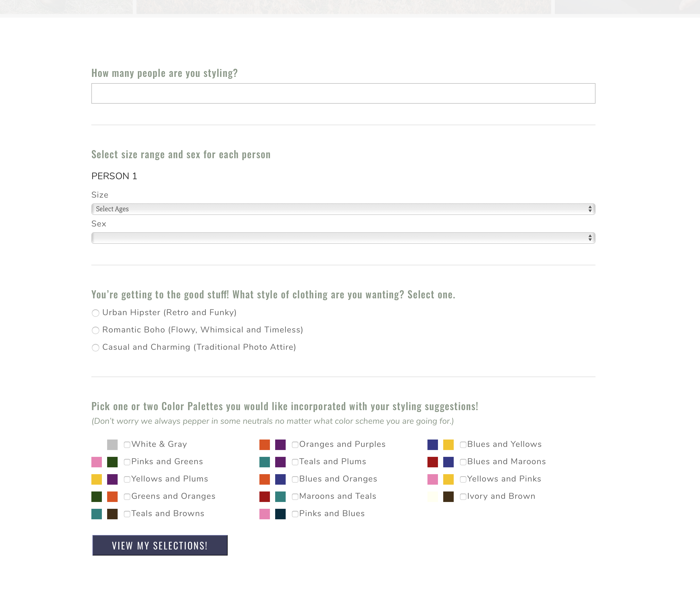This screenshot has width=700, height=603.
Task: Choose the Urban Hipster clothing style
Action: 96,313
